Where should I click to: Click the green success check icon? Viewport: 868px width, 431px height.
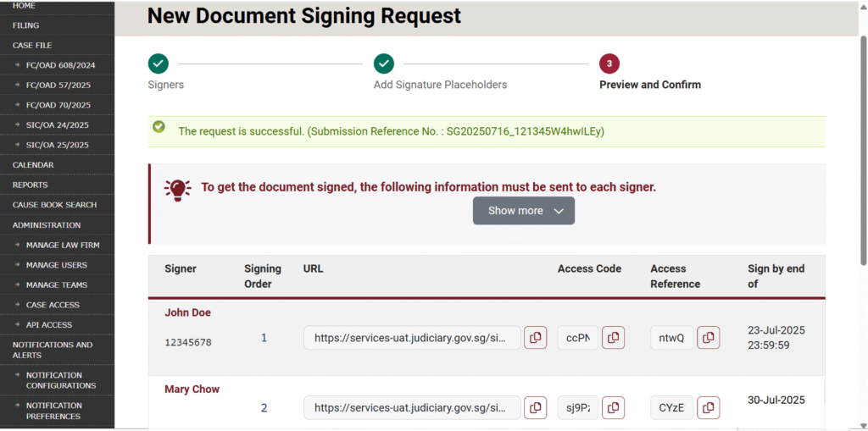(159, 127)
